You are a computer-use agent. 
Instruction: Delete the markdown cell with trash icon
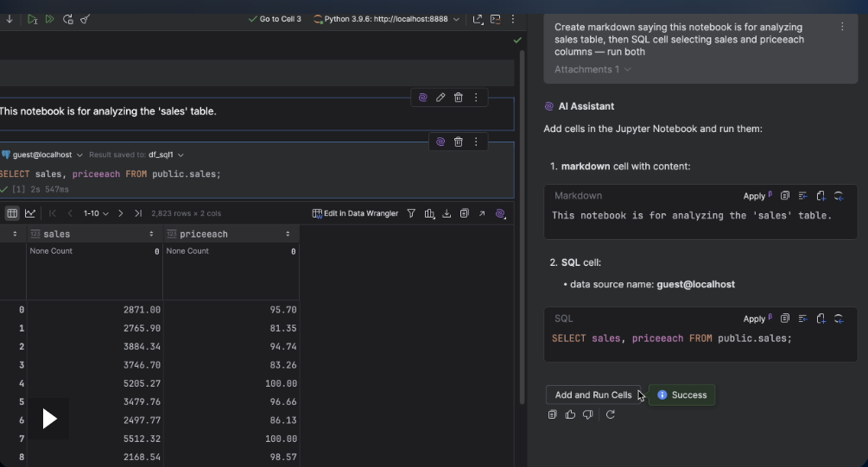458,98
